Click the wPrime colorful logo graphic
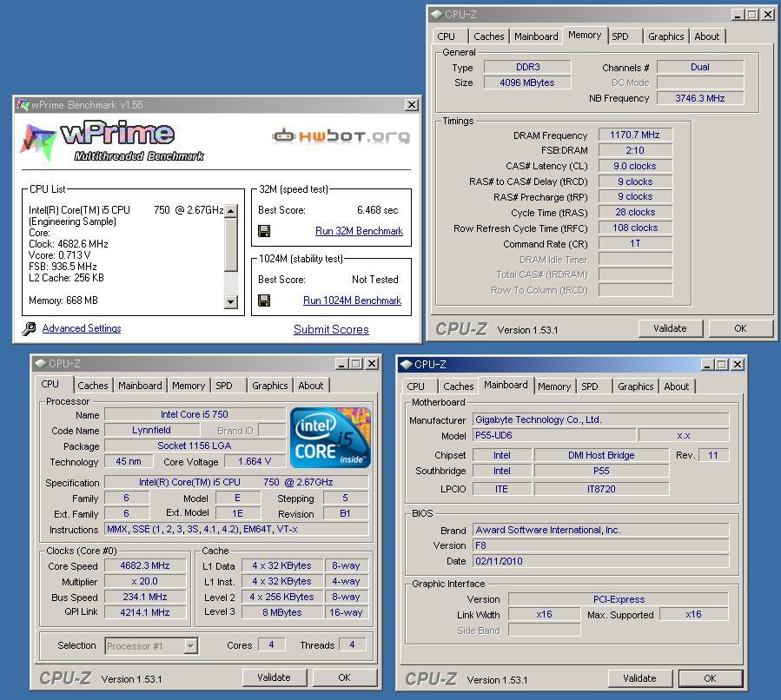Screen dimensions: 781x700 click(x=38, y=142)
